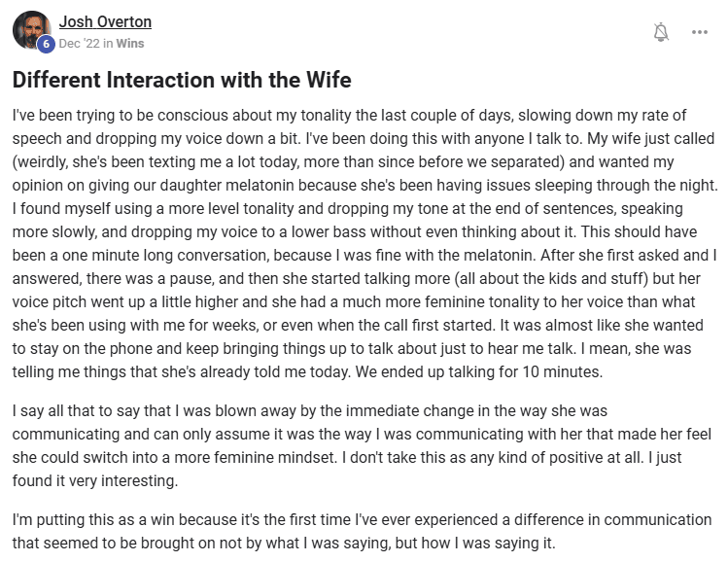Click the level 6 badge on avatar
The image size is (728, 562).
point(45,44)
